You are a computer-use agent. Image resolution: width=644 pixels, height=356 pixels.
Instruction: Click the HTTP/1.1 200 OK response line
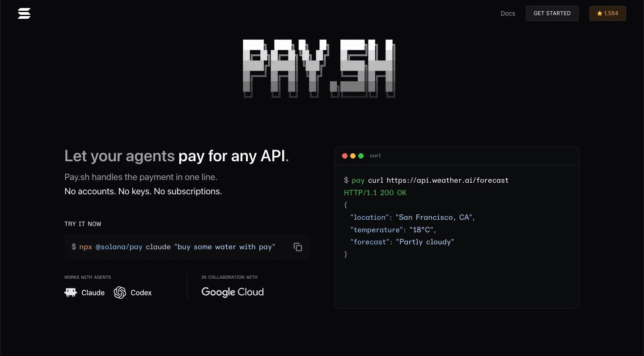pos(375,193)
